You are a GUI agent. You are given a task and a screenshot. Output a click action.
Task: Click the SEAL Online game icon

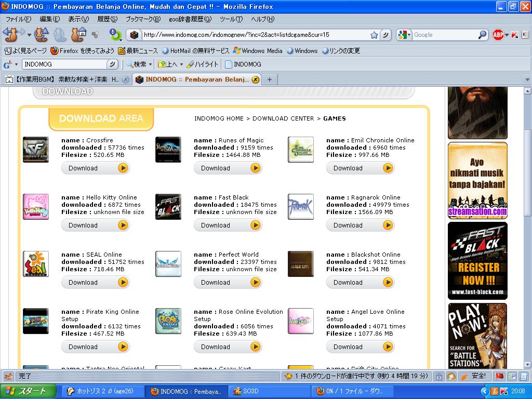click(36, 264)
